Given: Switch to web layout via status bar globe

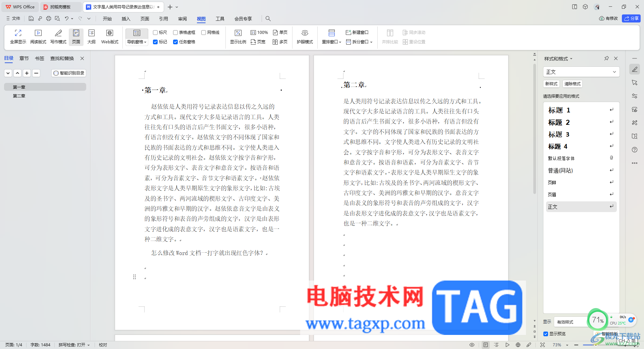Looking at the screenshot, I should 518,345.
